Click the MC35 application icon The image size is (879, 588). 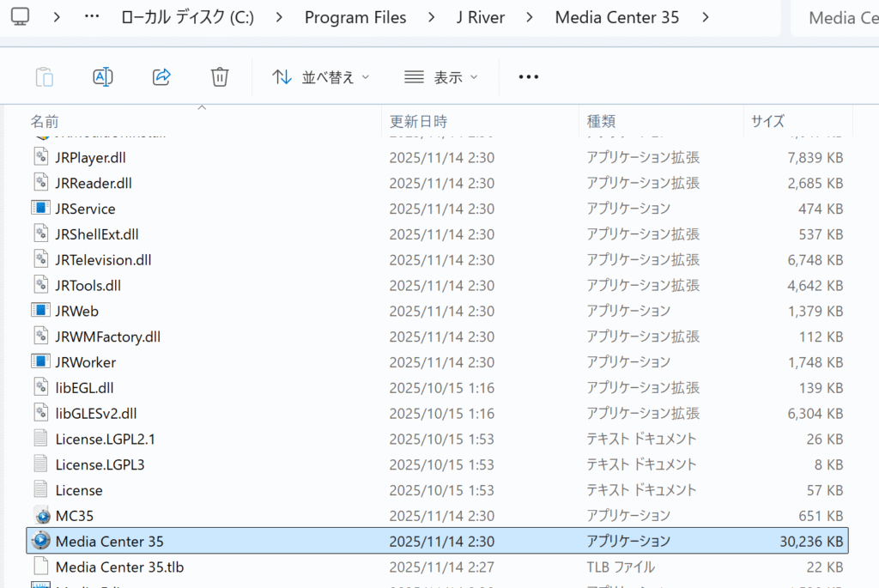tap(41, 516)
